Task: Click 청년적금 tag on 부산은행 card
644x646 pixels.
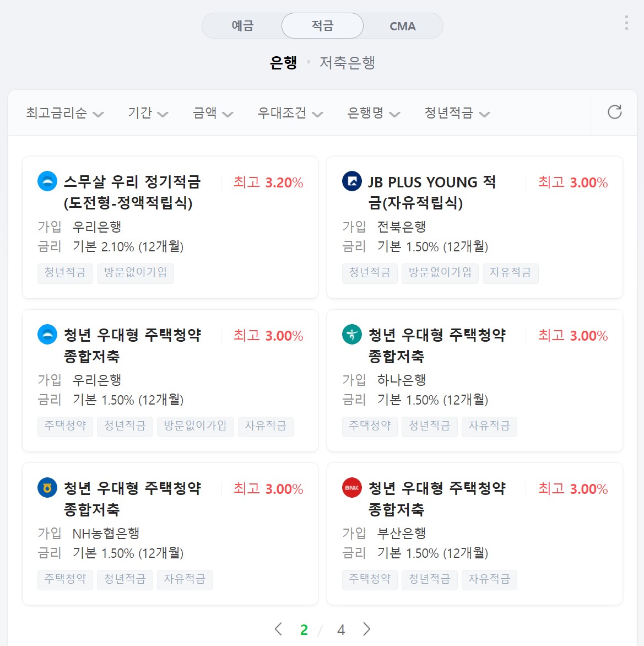Action: (x=430, y=579)
